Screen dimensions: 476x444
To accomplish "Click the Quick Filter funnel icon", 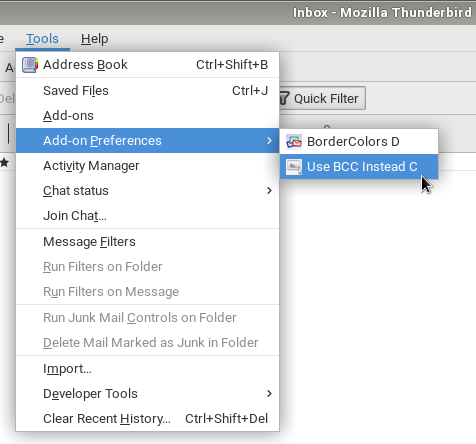I will (284, 98).
